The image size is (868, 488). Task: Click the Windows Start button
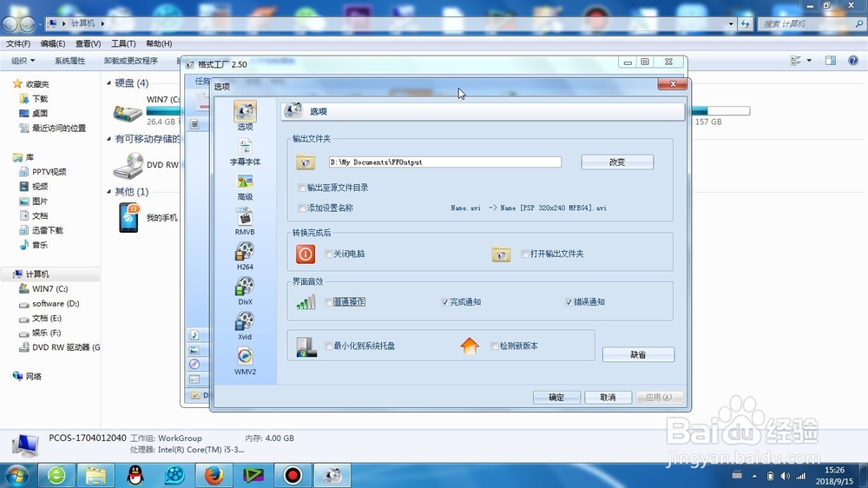click(x=16, y=475)
